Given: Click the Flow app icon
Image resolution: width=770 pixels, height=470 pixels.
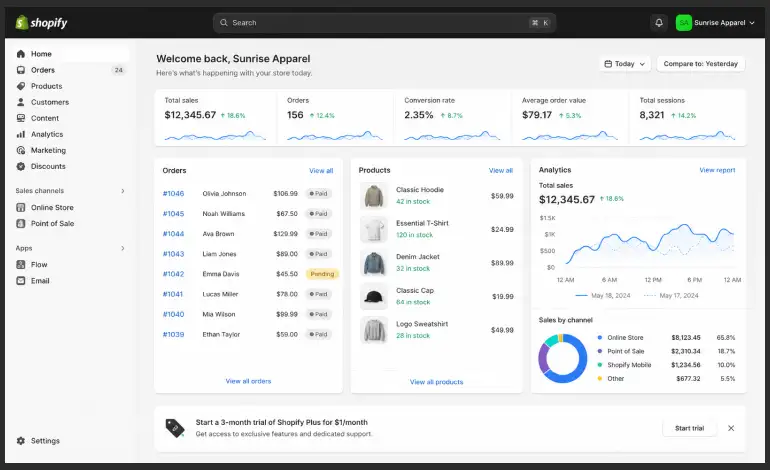Looking at the screenshot, I should 21,265.
